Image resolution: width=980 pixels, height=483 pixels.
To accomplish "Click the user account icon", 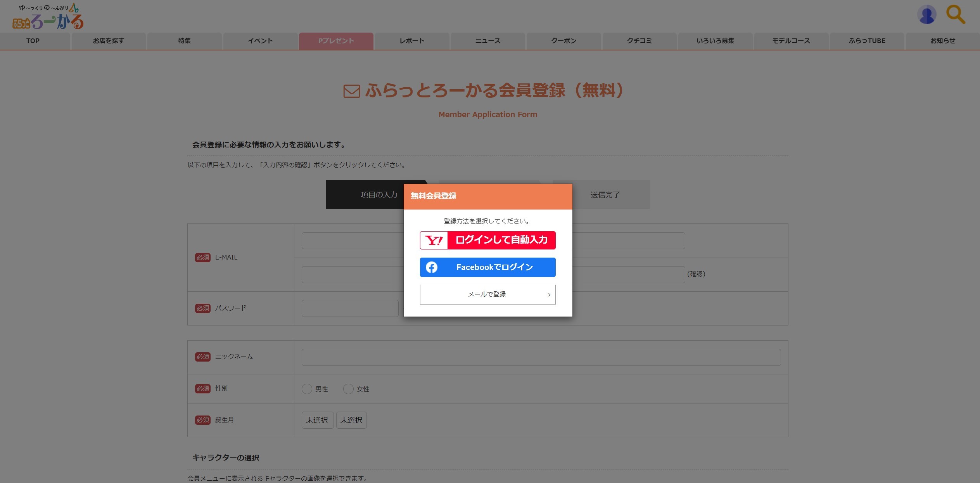I will point(926,15).
